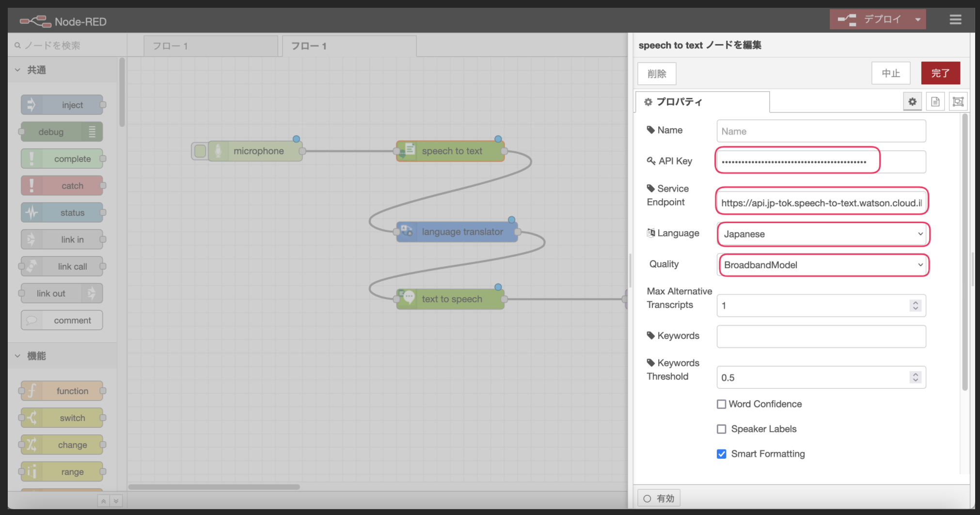Collapse all palette categories arrow
Image resolution: width=980 pixels, height=515 pixels.
pyautogui.click(x=104, y=501)
